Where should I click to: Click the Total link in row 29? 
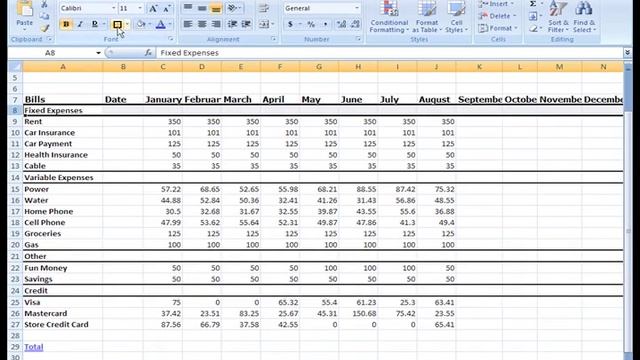(x=34, y=347)
